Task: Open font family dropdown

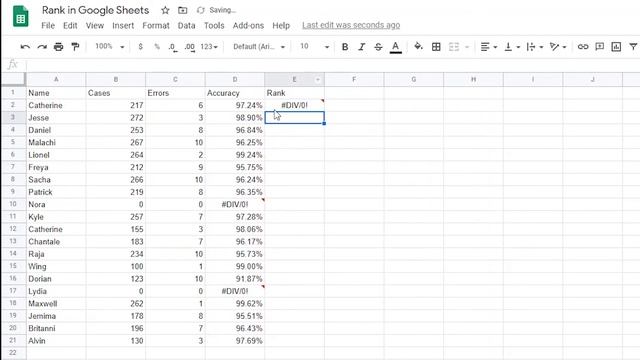Action: 259,47
